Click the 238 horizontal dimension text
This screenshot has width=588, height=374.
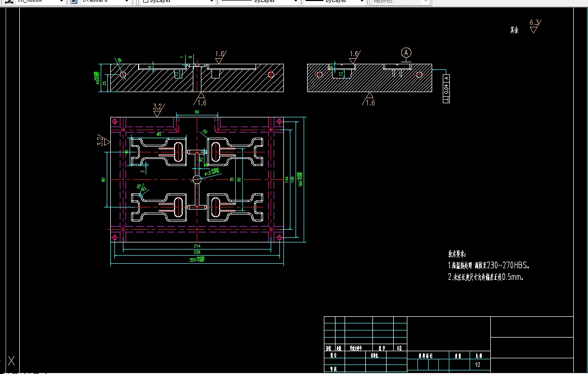(x=197, y=252)
